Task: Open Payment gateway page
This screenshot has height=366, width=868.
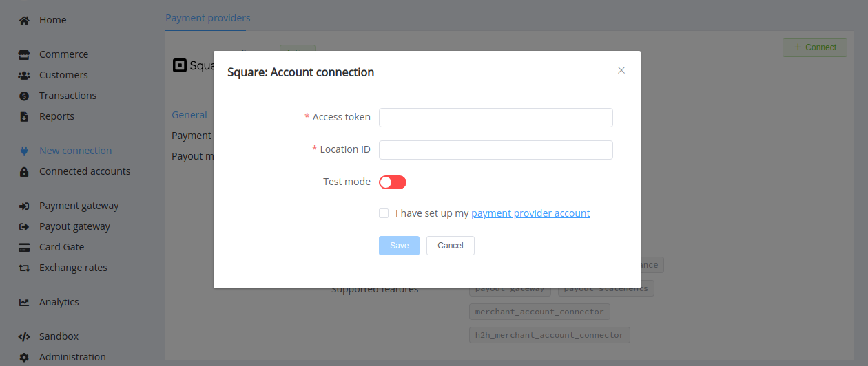Action: 79,206
